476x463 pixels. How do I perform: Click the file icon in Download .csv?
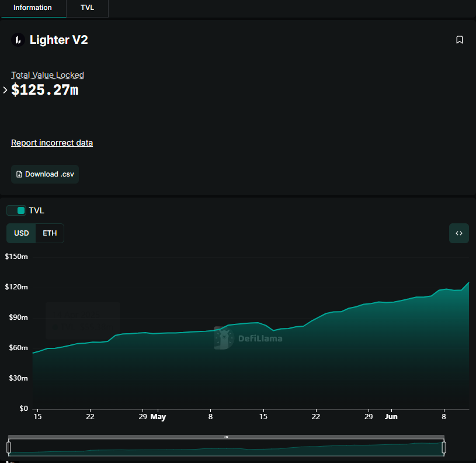point(19,174)
